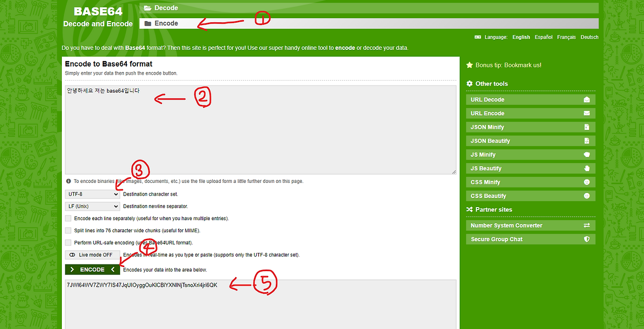Click the Secure Group Chat shield icon

pyautogui.click(x=587, y=239)
